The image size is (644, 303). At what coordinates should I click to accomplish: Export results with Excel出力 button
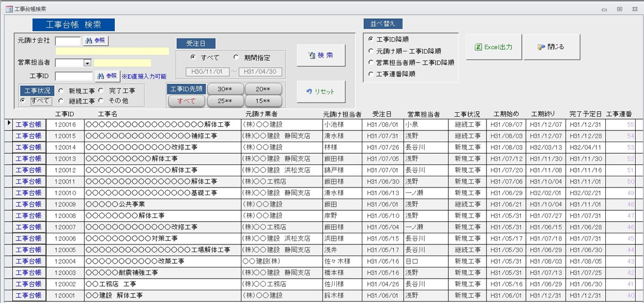click(x=493, y=48)
